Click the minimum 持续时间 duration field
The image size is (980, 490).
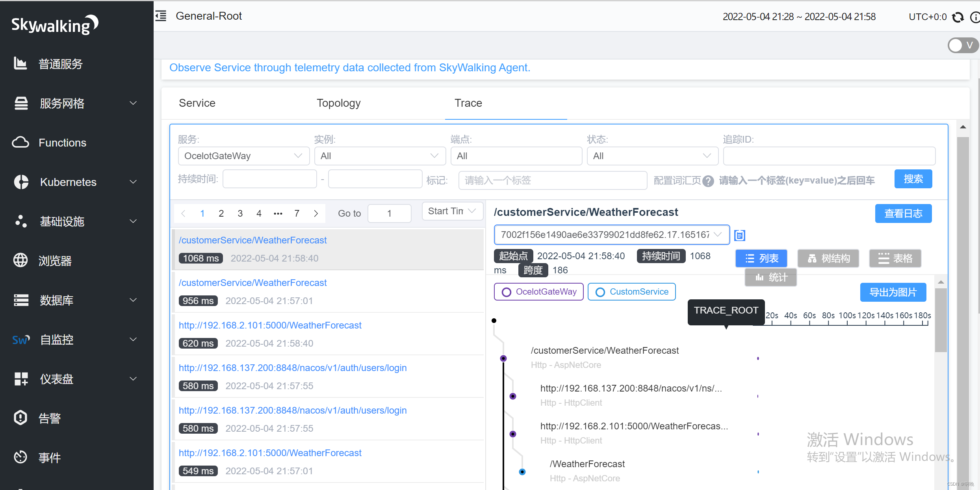270,179
